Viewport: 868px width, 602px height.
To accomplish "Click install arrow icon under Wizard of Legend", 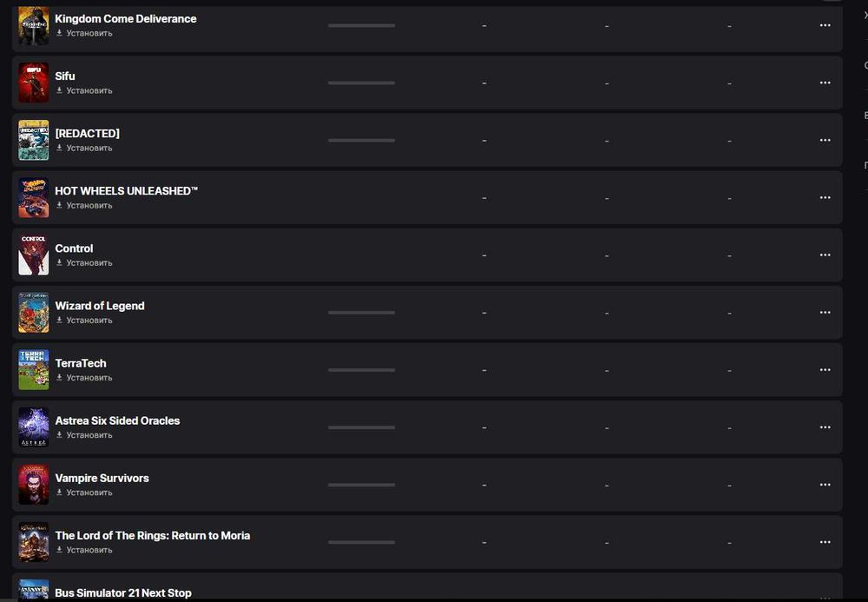I will tap(60, 320).
